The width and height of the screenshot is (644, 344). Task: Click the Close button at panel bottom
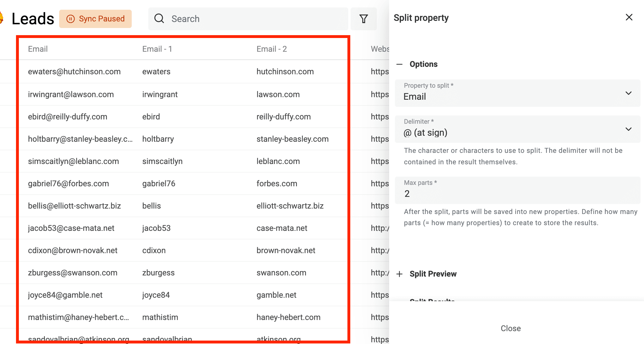[x=511, y=328]
